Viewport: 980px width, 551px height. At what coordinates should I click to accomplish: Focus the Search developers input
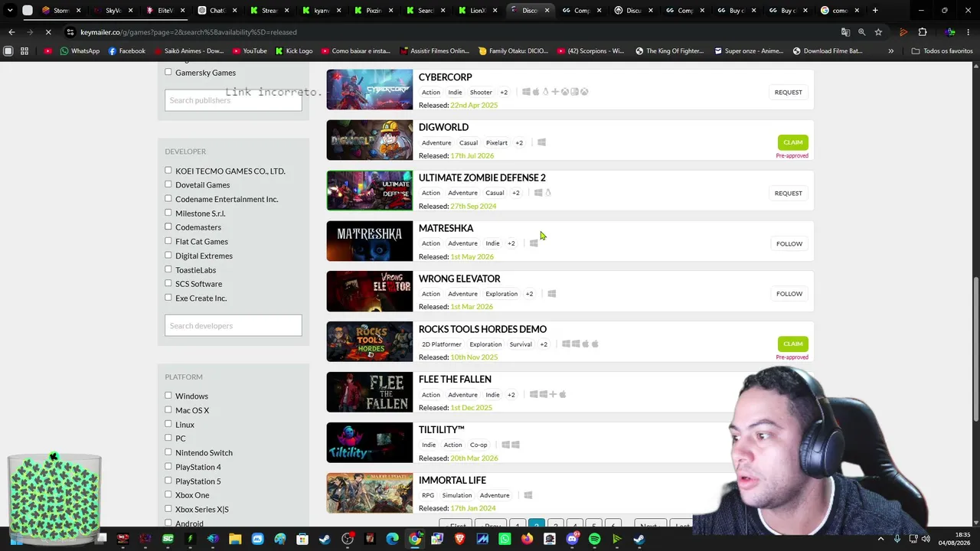(x=234, y=325)
